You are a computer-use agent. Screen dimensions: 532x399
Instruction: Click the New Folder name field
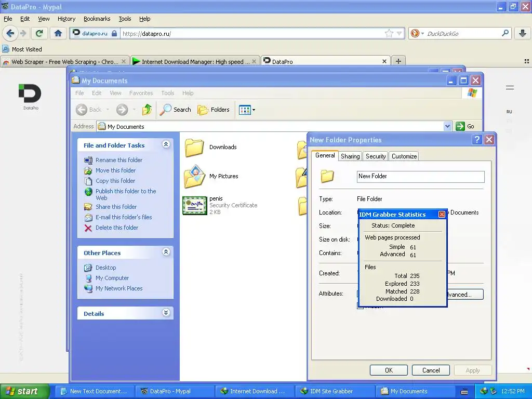(x=420, y=177)
